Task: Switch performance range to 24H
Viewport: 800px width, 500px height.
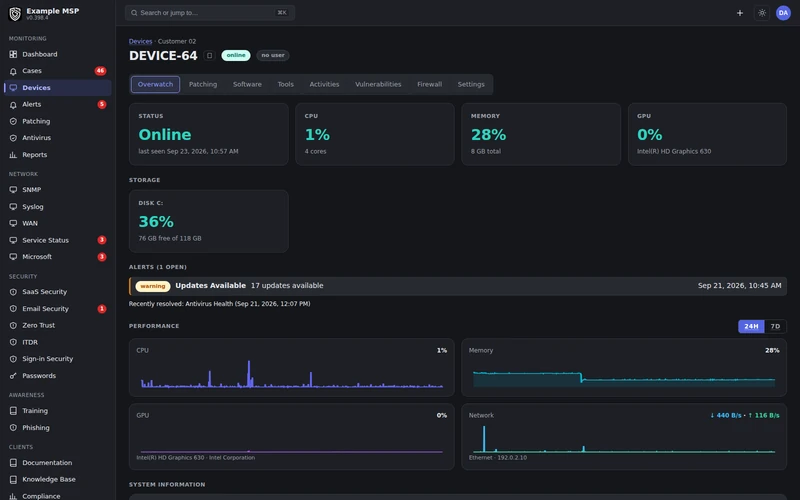Action: (751, 327)
